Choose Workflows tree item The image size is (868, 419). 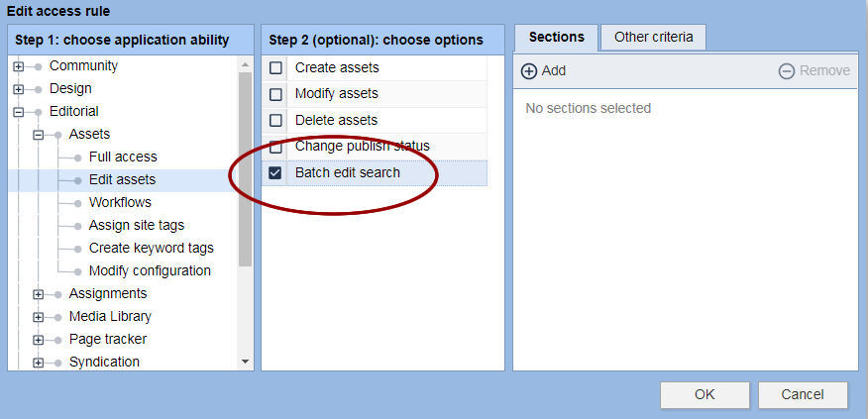tap(120, 202)
